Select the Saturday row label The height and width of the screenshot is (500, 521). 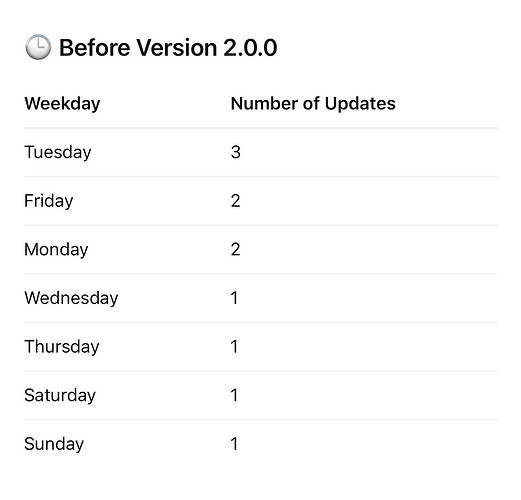[60, 396]
